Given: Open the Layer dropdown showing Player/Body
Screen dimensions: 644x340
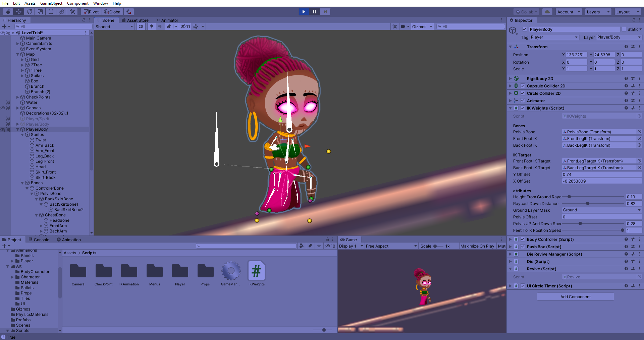Looking at the screenshot, I should pyautogui.click(x=619, y=37).
